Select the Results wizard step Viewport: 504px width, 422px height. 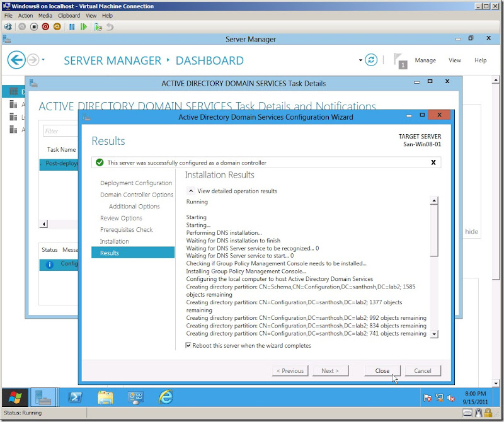click(133, 253)
